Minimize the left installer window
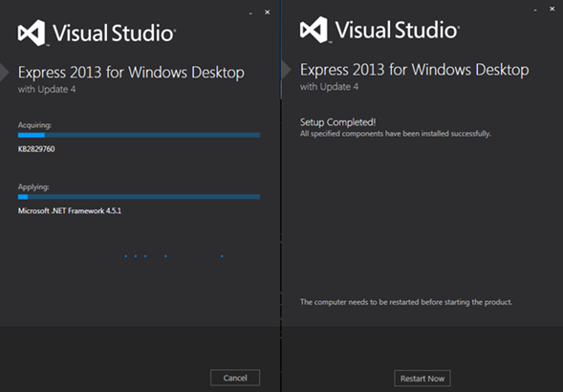 [250, 13]
